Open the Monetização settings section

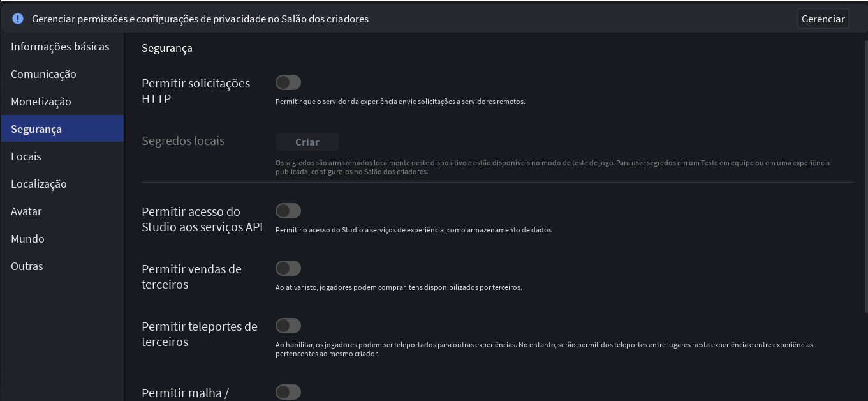coord(41,102)
